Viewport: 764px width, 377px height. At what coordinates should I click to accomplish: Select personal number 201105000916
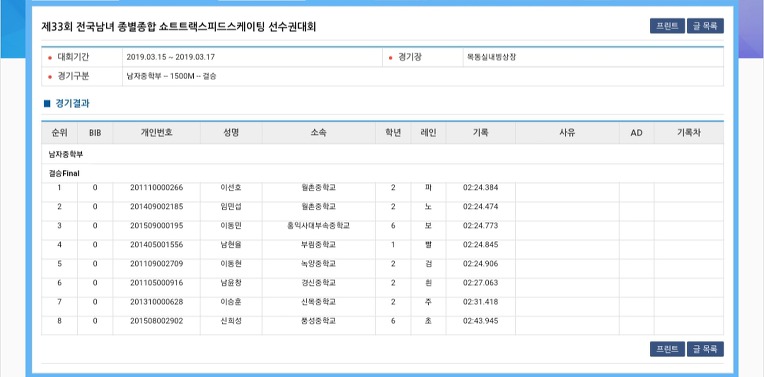pos(156,283)
